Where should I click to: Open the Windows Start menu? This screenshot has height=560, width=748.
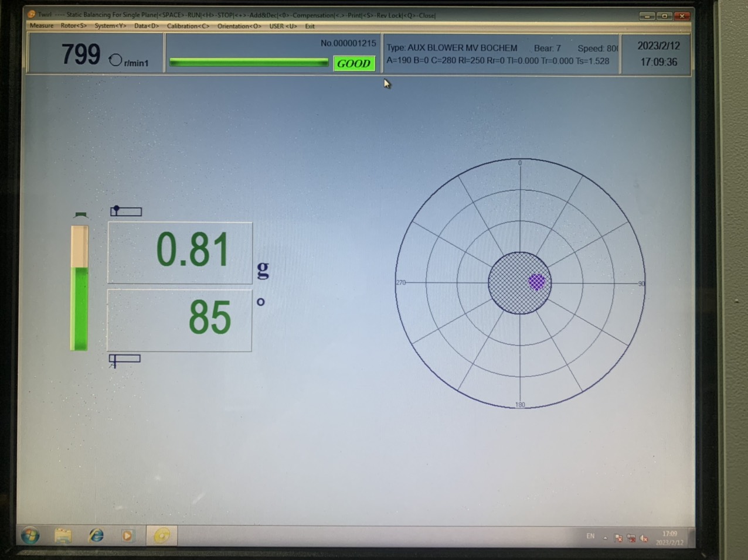pos(30,535)
